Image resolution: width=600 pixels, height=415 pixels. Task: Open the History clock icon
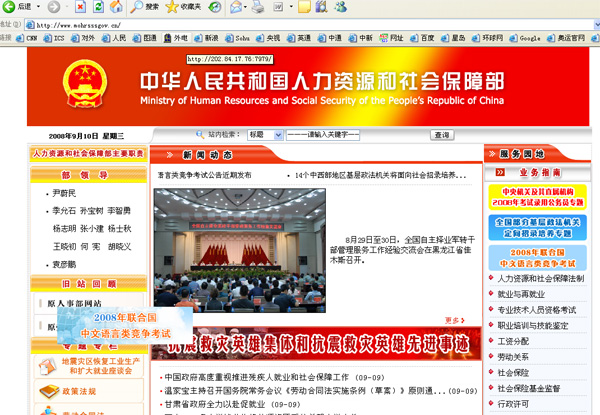(215, 7)
